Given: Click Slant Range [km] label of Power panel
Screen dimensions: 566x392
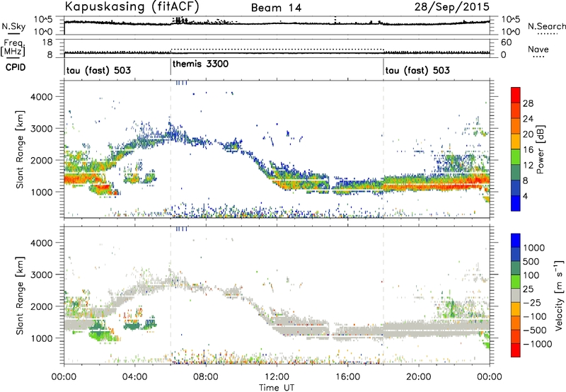Looking at the screenshot, I should coord(20,149).
